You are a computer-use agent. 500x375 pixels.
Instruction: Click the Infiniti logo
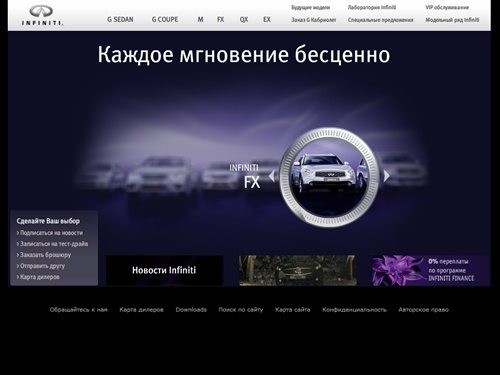coord(42,15)
